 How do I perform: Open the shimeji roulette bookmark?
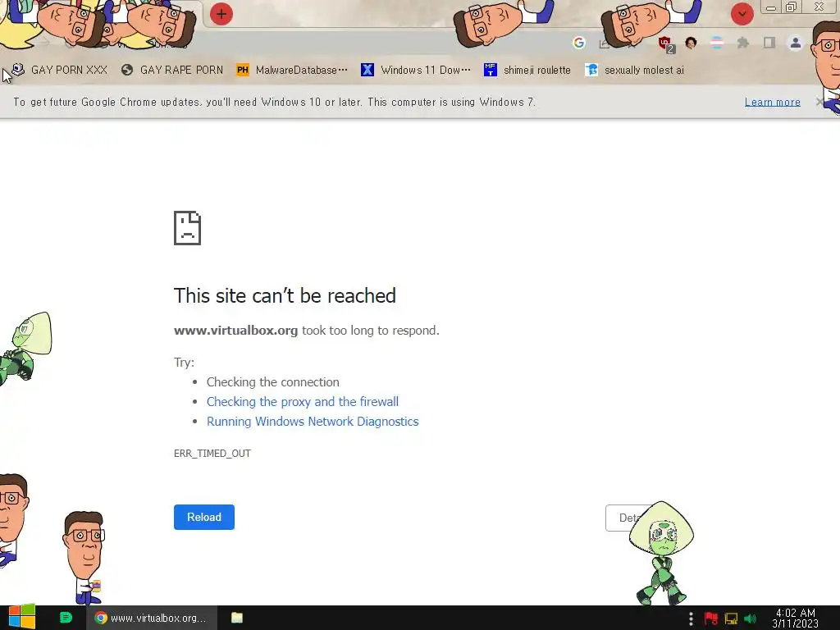pos(527,70)
